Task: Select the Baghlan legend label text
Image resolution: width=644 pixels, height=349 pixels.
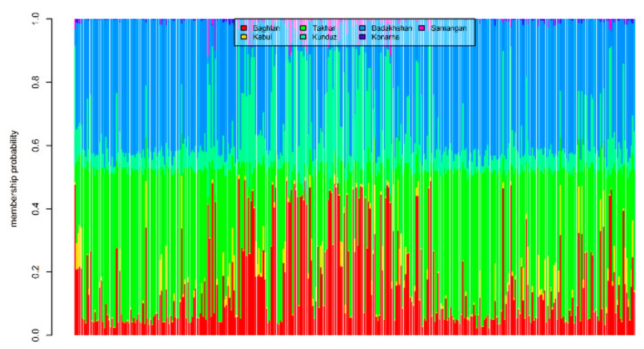Action: point(267,28)
